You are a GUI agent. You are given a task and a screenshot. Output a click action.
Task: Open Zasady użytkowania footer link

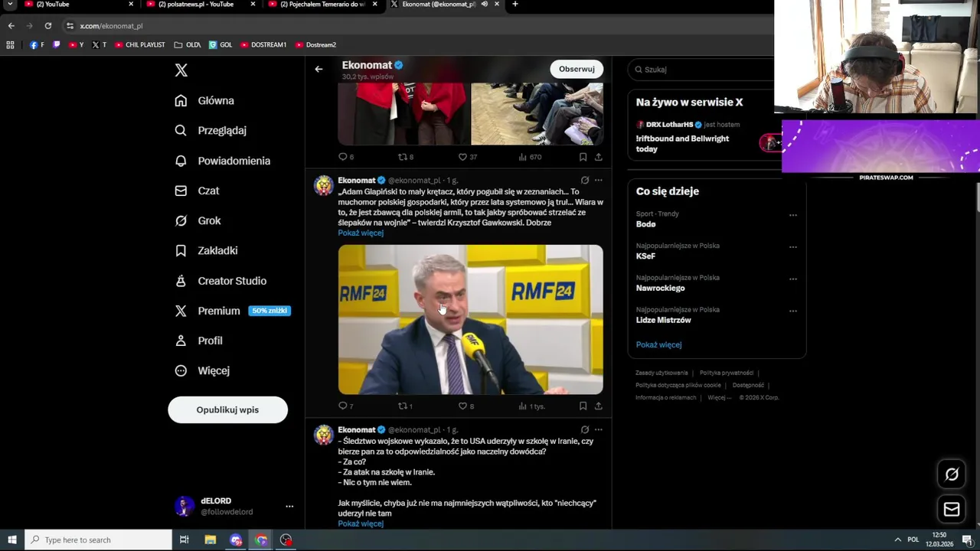pos(661,373)
